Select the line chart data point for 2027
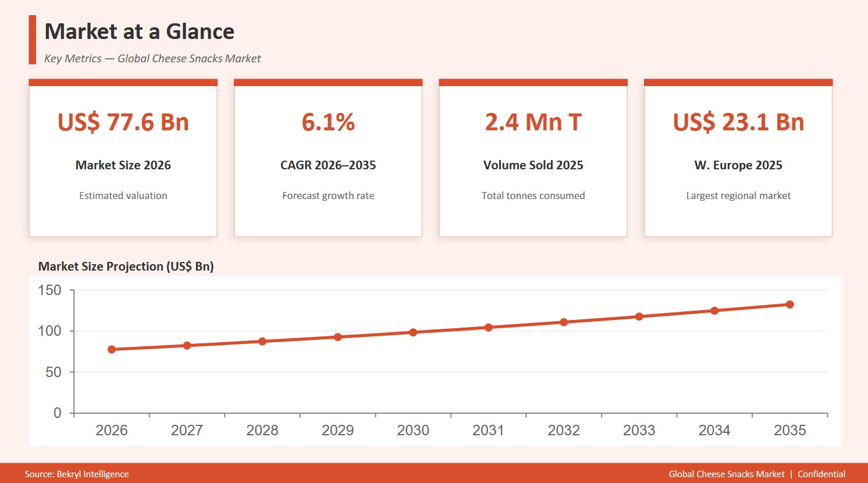This screenshot has height=483, width=868. [187, 346]
